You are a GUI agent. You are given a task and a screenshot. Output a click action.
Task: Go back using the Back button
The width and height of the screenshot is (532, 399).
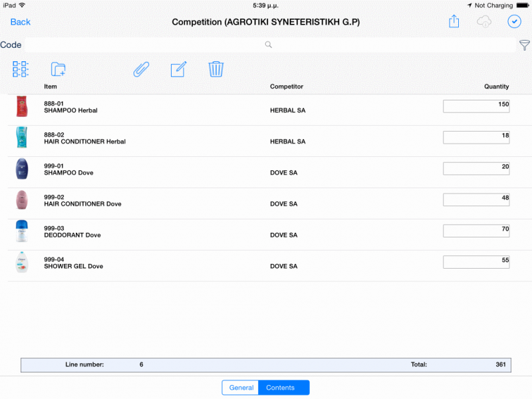click(x=21, y=22)
